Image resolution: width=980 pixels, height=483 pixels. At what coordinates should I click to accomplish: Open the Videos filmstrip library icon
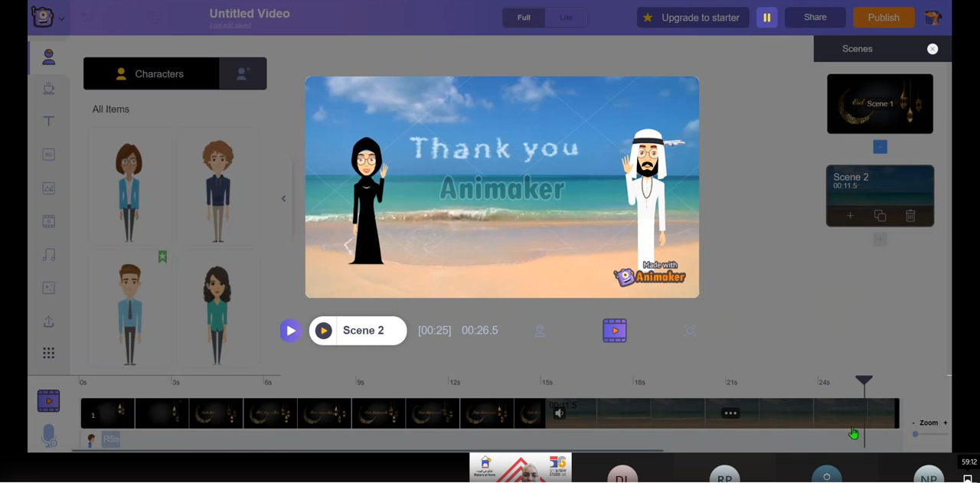(x=49, y=221)
